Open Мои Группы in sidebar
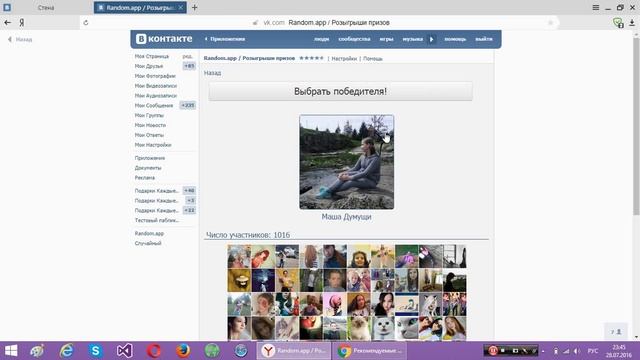The height and width of the screenshot is (360, 640). pyautogui.click(x=149, y=115)
